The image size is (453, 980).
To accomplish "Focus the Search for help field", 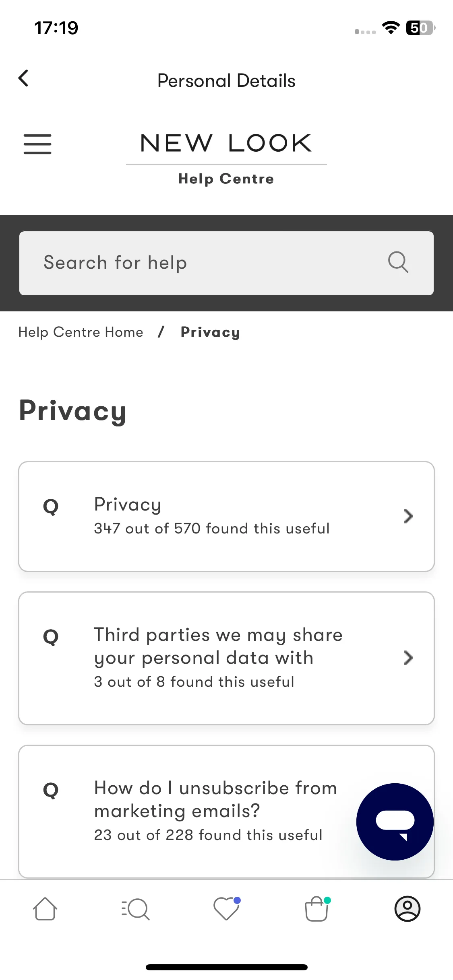I will [x=226, y=263].
